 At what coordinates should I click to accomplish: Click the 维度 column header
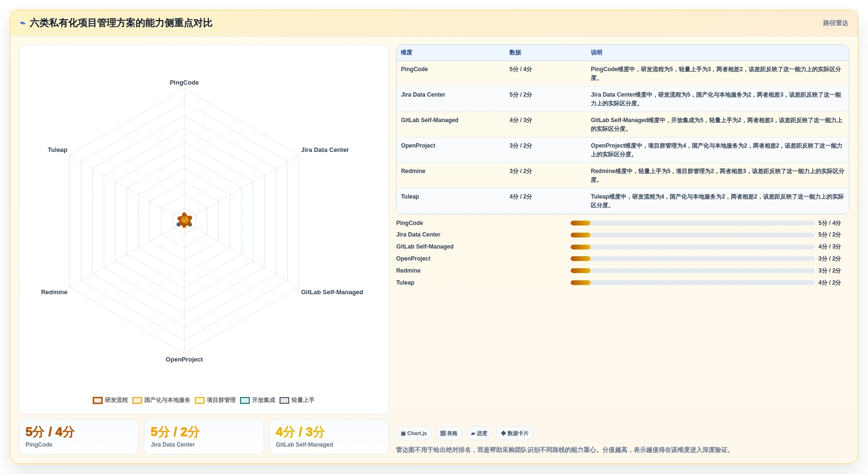407,53
